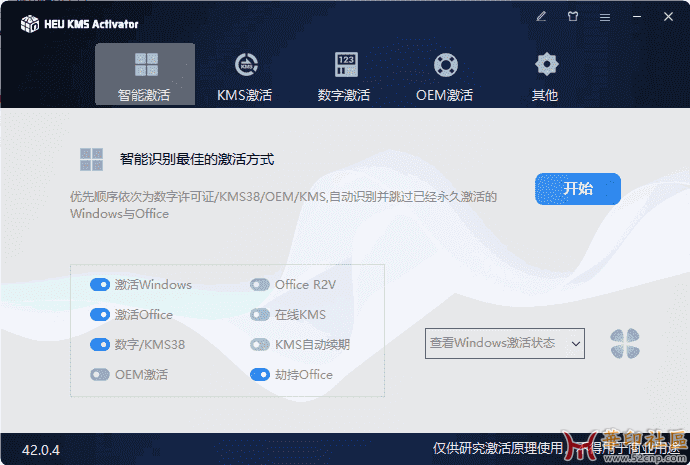
Task: Switch to the OEM激活 tab
Action: point(445,76)
